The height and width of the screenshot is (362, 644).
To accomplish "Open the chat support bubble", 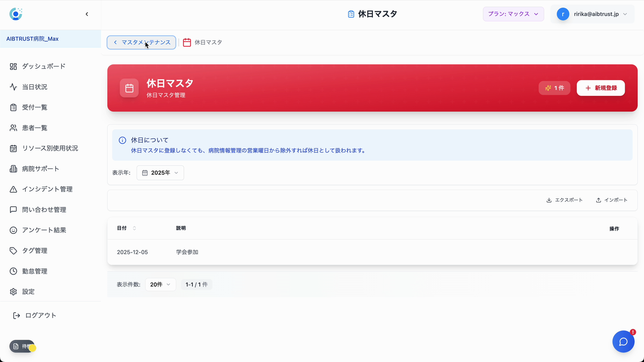I will click(x=623, y=341).
